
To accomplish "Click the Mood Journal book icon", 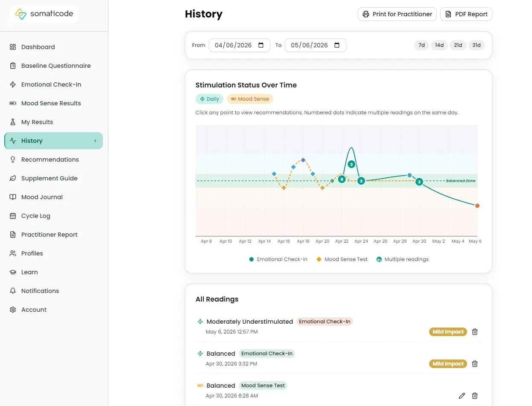I will point(13,197).
